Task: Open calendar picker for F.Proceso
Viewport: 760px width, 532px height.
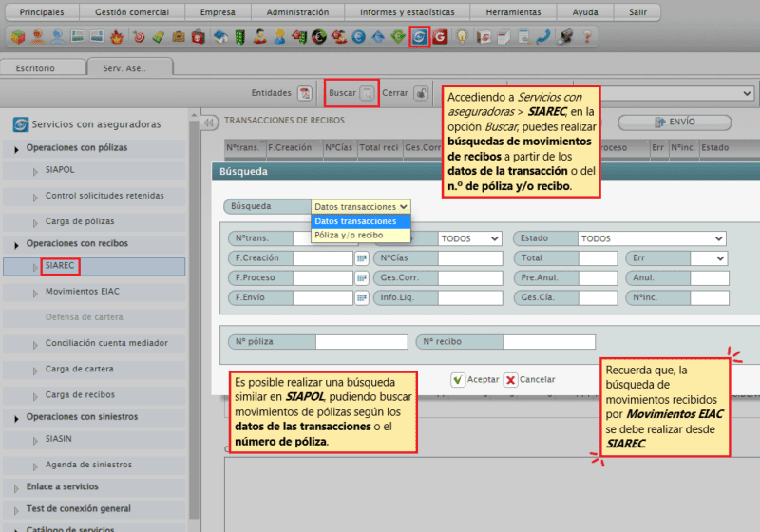Action: pyautogui.click(x=362, y=278)
